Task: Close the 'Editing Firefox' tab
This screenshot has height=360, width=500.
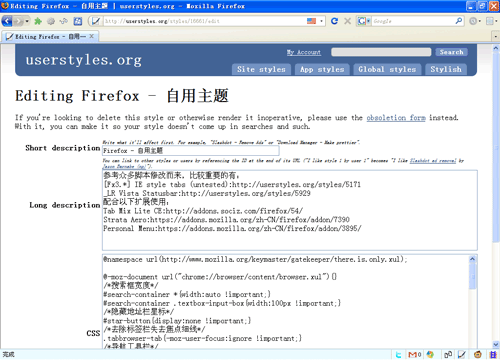Action: (91, 36)
